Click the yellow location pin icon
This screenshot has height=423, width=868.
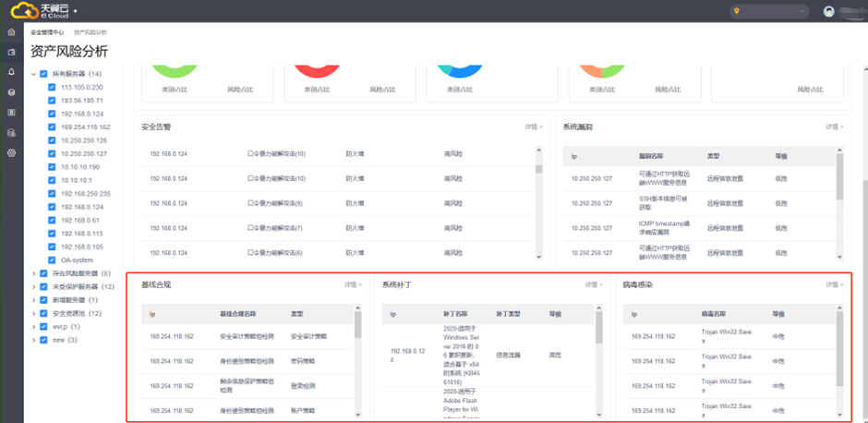click(737, 11)
